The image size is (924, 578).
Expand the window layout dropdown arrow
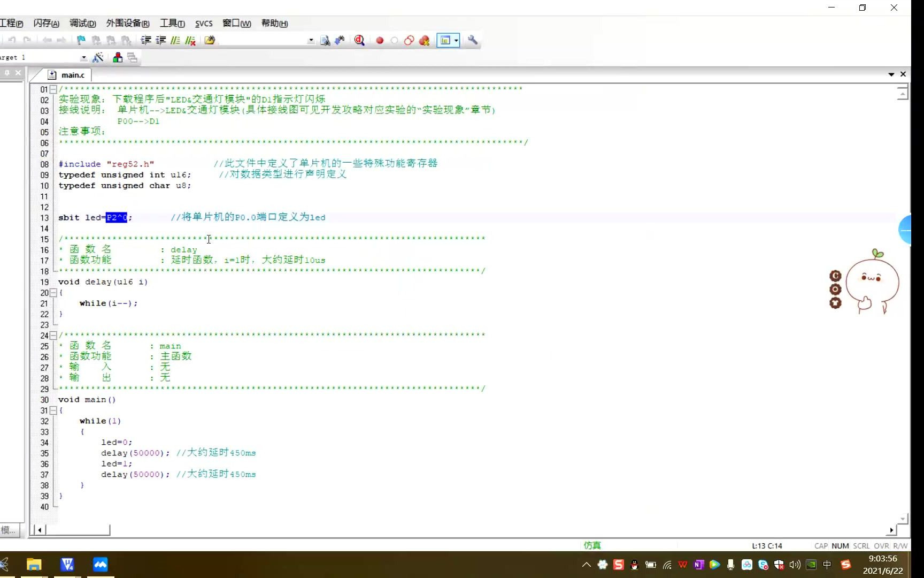[456, 40]
